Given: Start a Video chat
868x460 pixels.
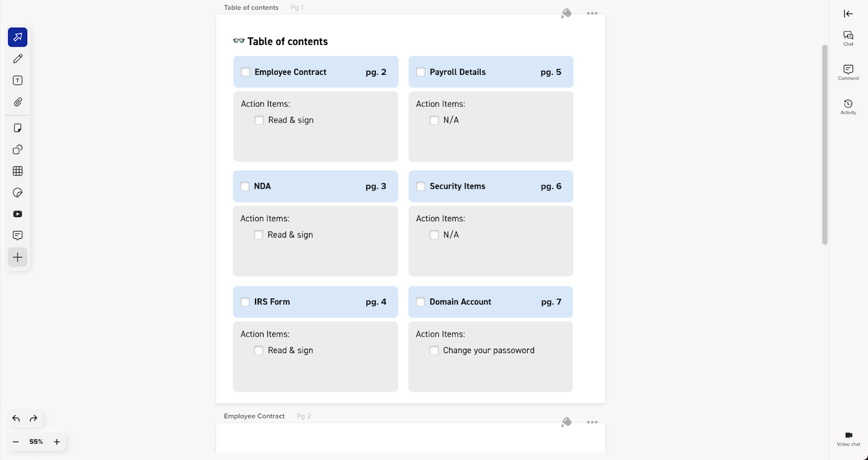Looking at the screenshot, I should click(848, 438).
